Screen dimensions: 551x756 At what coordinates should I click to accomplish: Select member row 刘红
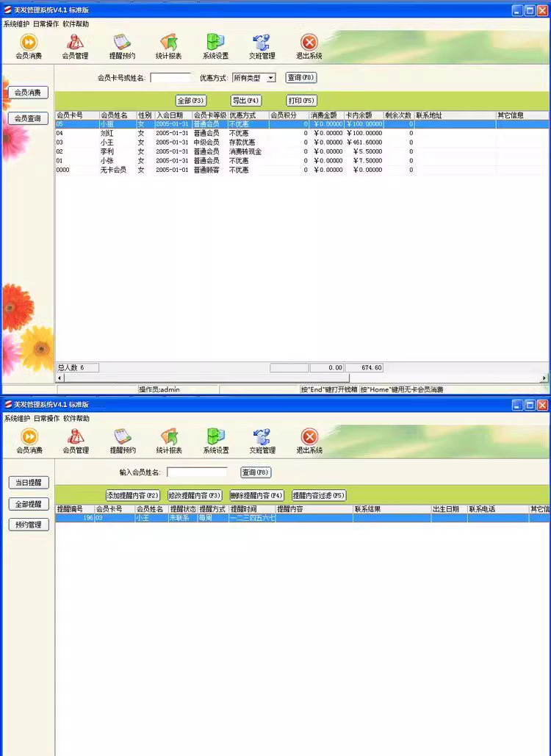(302, 133)
